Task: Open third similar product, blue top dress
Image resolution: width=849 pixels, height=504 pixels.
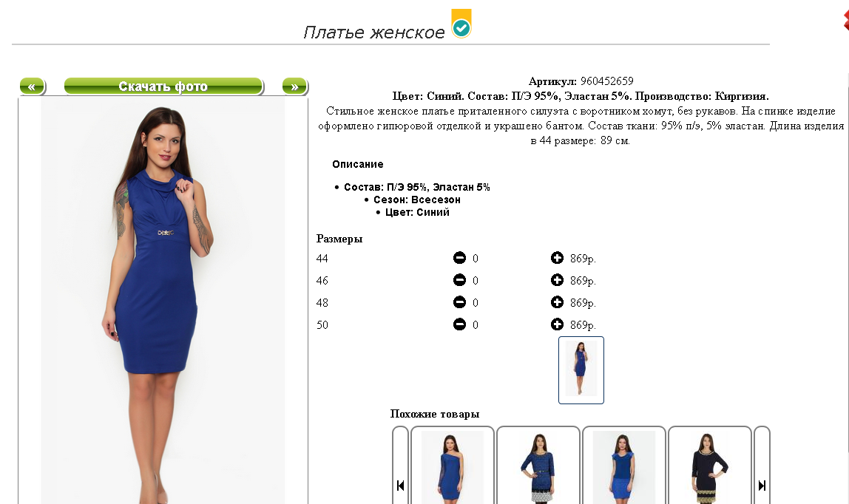Action: (623, 467)
